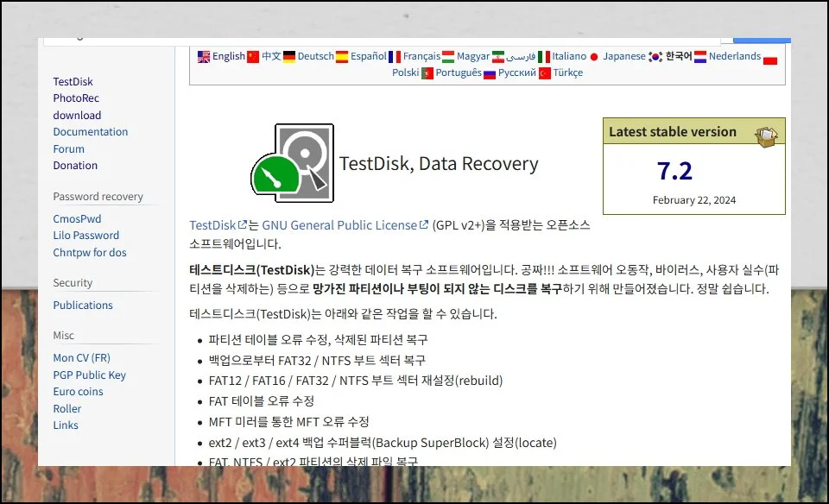Click the Portuguese flag icon
Viewport: 829px width, 504px height.
[427, 73]
